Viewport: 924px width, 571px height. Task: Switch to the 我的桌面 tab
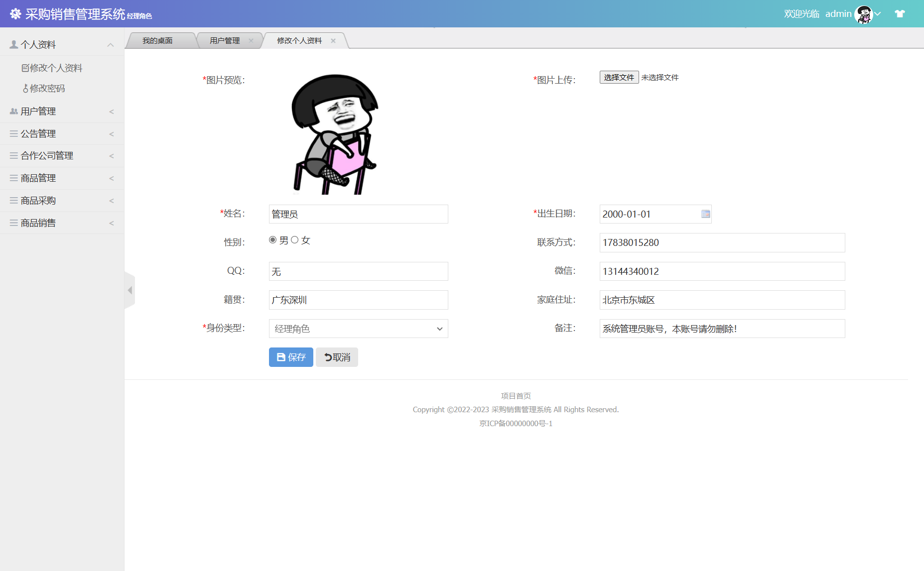point(157,40)
